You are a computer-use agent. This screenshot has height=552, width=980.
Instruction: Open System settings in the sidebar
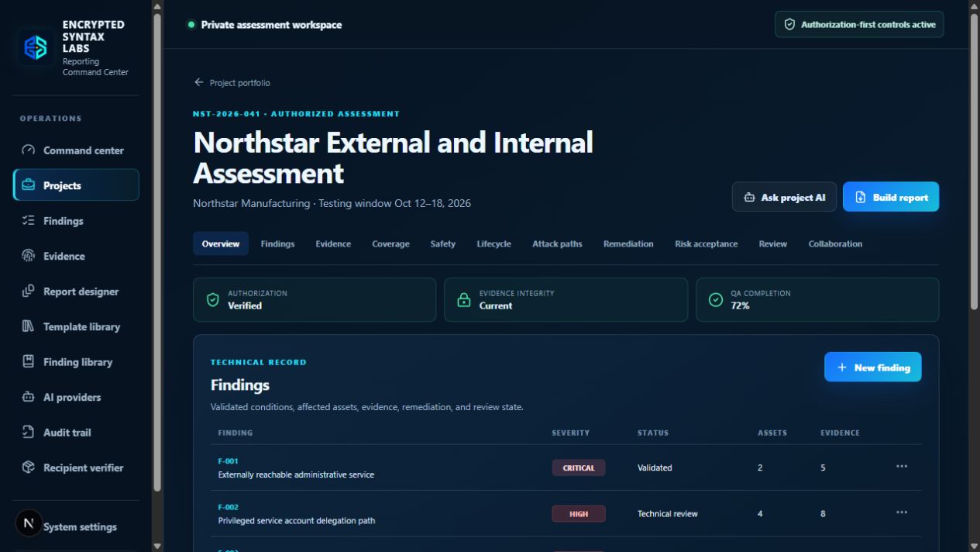(76, 527)
